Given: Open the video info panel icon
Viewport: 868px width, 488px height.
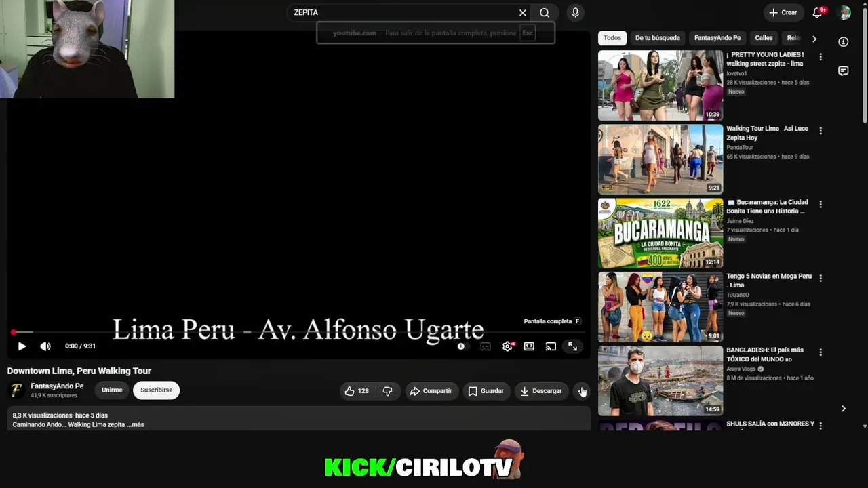Looking at the screenshot, I should pos(844,42).
